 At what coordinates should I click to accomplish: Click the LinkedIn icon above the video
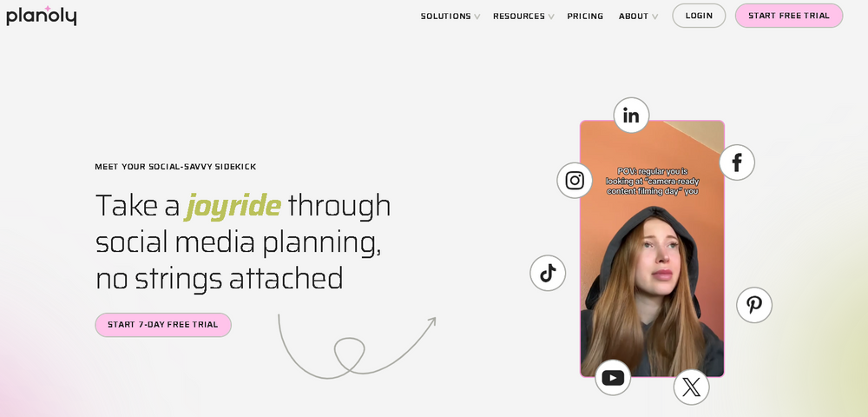631,116
